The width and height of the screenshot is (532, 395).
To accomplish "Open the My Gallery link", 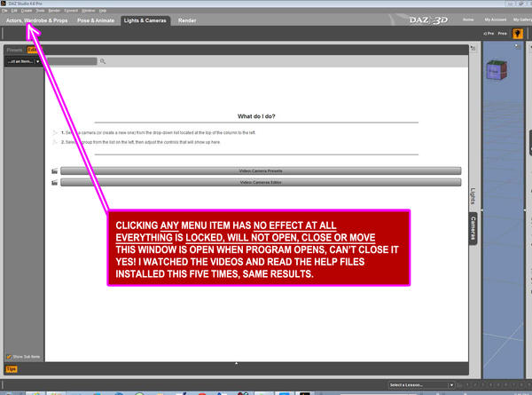I will point(522,20).
